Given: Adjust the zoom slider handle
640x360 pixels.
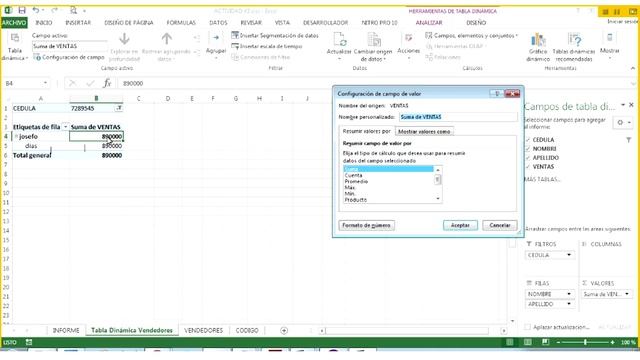Looking at the screenshot, I should (x=585, y=342).
